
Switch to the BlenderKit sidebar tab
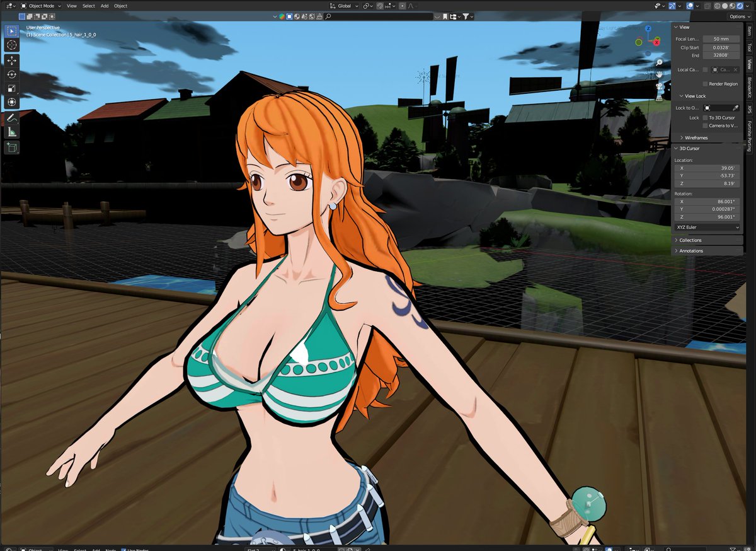(749, 88)
